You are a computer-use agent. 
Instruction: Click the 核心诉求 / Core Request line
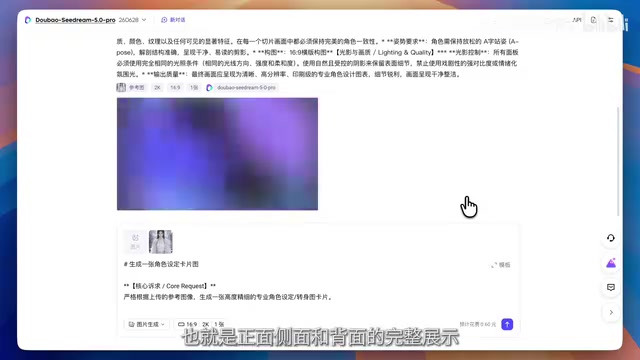coord(169,286)
